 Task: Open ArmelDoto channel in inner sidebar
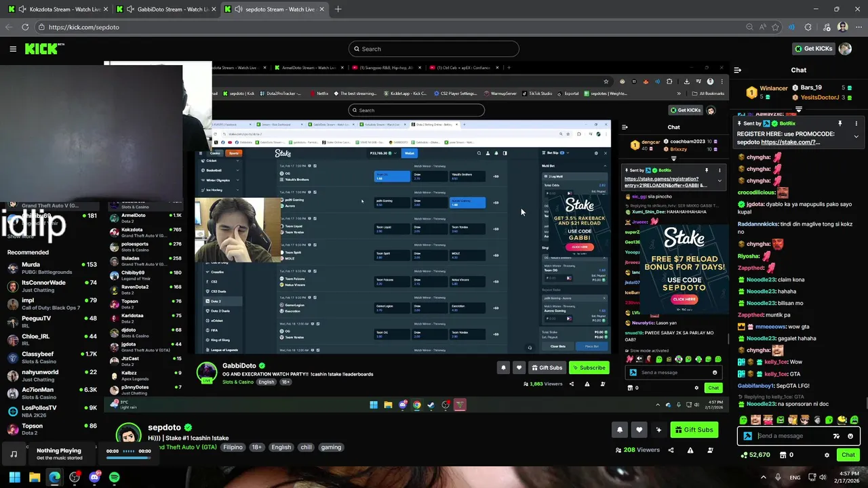pyautogui.click(x=145, y=218)
